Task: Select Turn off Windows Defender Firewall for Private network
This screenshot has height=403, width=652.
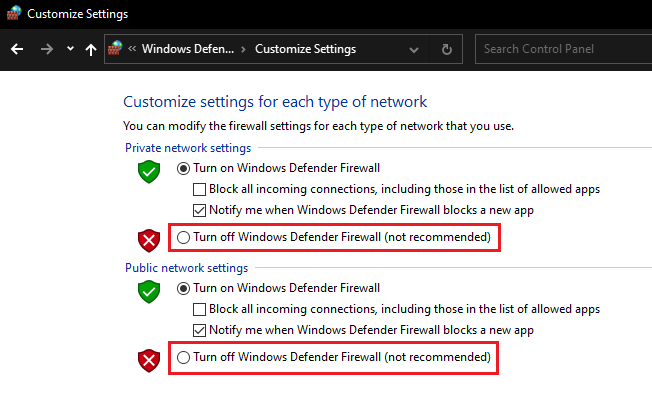Action: [183, 238]
